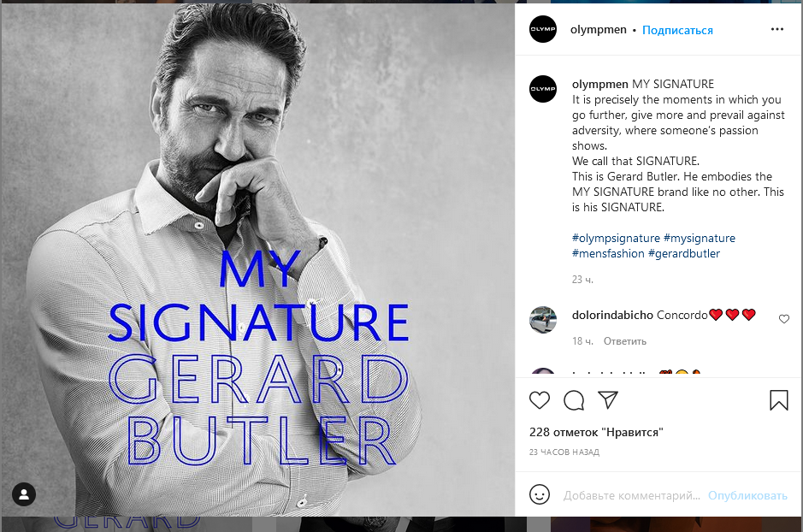Open the #olympsignature hashtag
803x532 pixels.
coord(616,238)
